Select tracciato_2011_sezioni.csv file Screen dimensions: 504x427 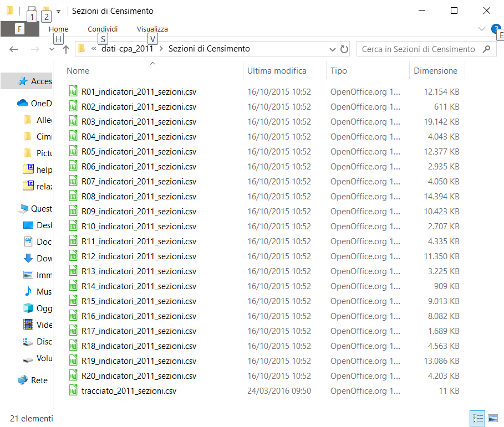coord(129,391)
